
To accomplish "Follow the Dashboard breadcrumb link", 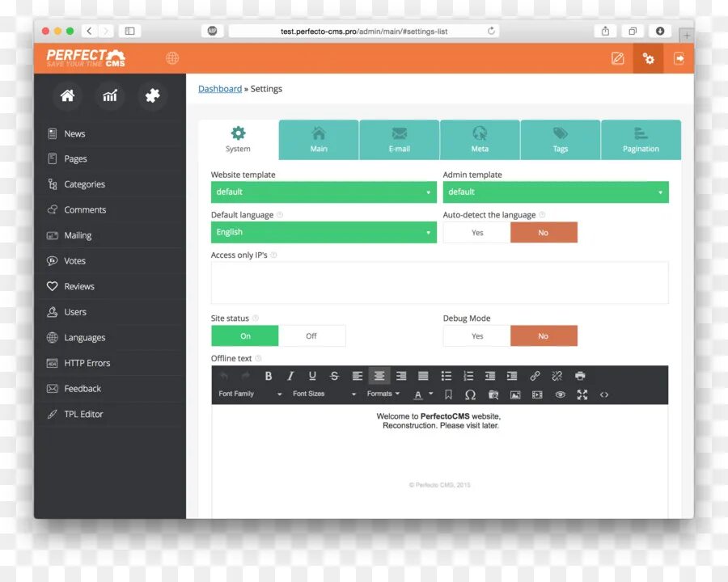I will tap(220, 89).
